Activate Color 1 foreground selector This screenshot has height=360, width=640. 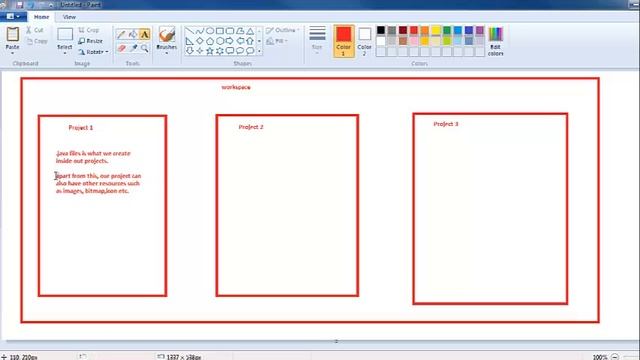(344, 41)
